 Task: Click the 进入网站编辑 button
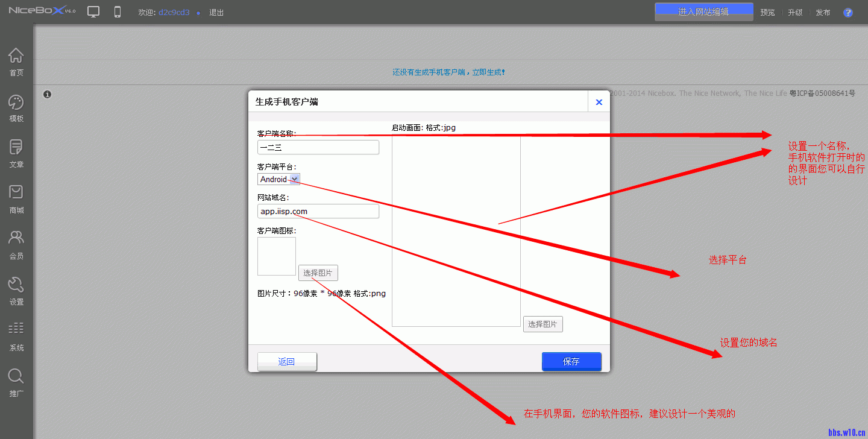click(x=703, y=11)
